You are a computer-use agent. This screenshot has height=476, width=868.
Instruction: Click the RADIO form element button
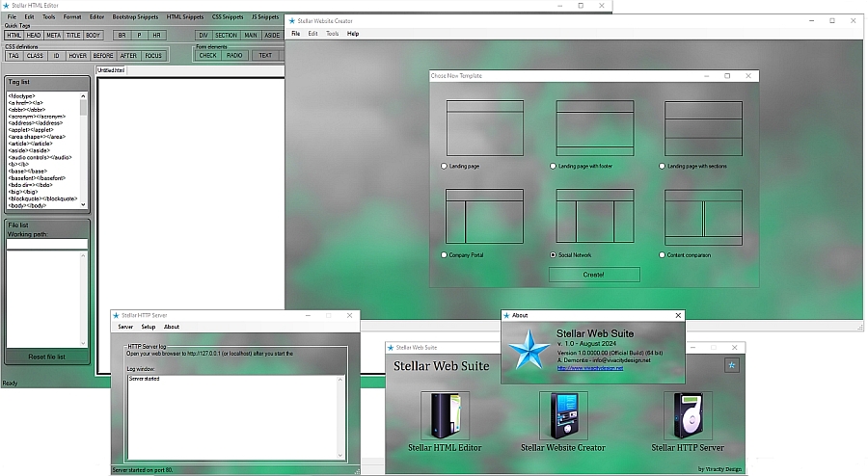pyautogui.click(x=234, y=56)
